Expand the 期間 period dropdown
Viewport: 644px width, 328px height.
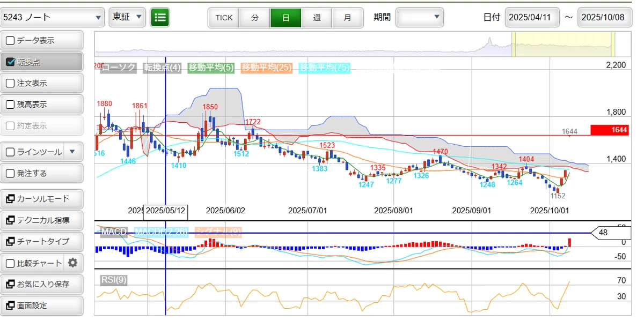pyautogui.click(x=419, y=17)
